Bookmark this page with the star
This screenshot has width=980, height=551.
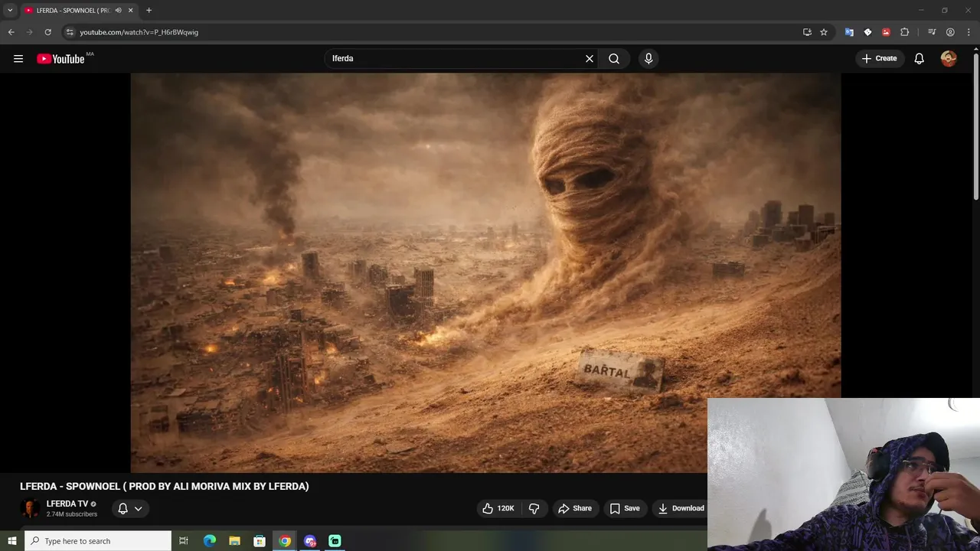[824, 32]
